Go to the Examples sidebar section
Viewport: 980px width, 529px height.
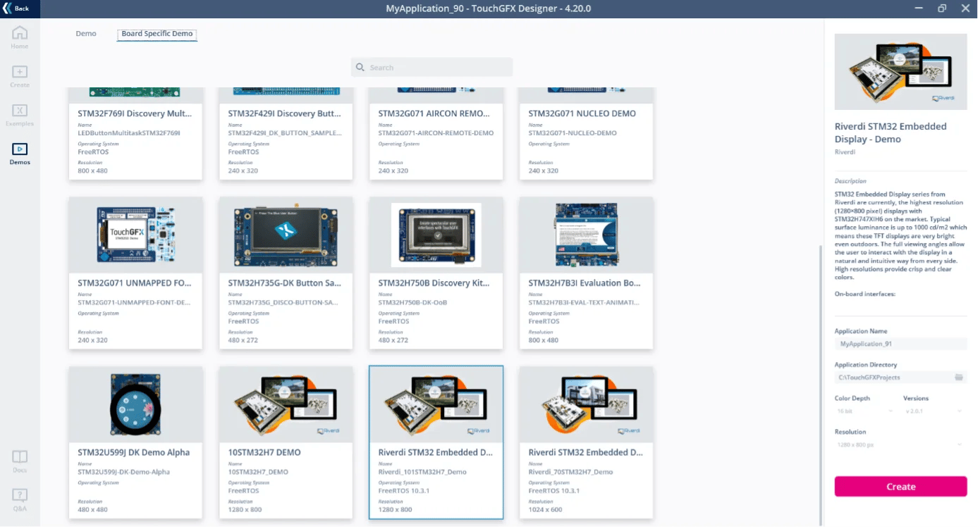pos(20,115)
